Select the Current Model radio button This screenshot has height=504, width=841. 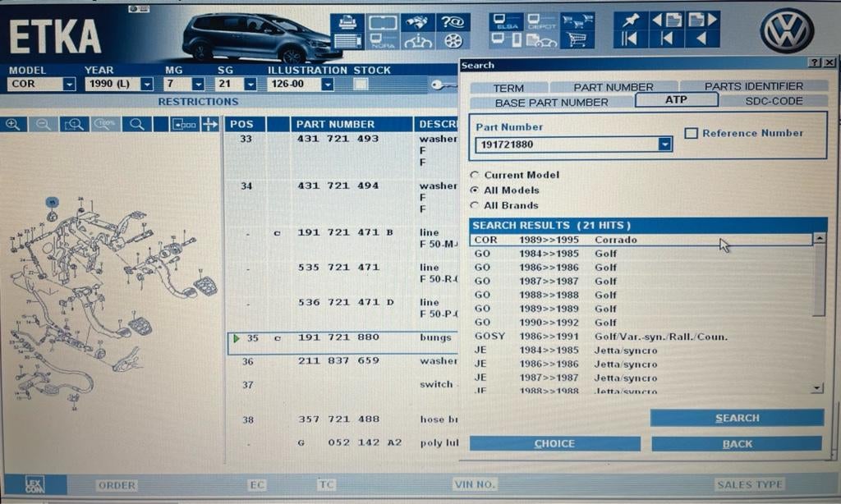tap(473, 175)
